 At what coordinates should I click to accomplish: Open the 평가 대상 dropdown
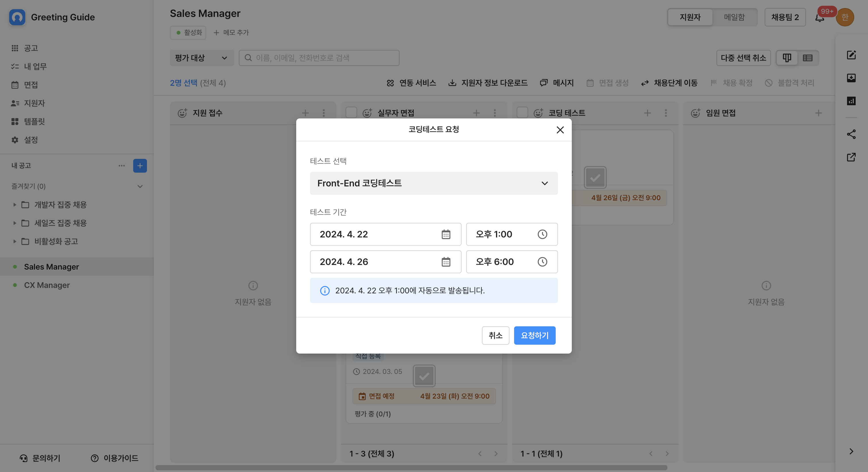click(x=201, y=58)
